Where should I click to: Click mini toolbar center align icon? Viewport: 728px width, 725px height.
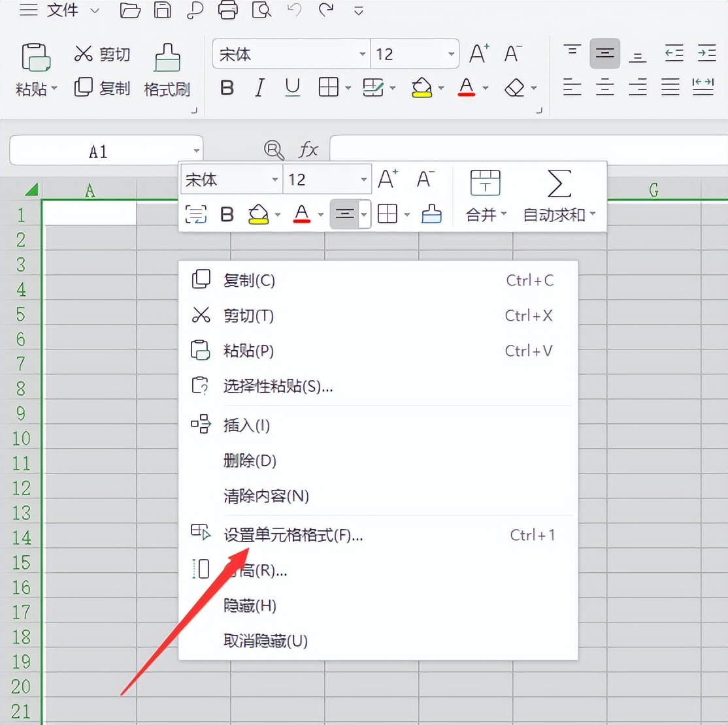tap(344, 214)
